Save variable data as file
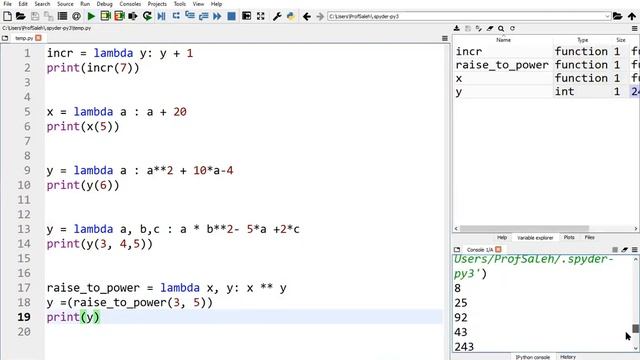The width and height of the screenshot is (640, 360). (468, 29)
